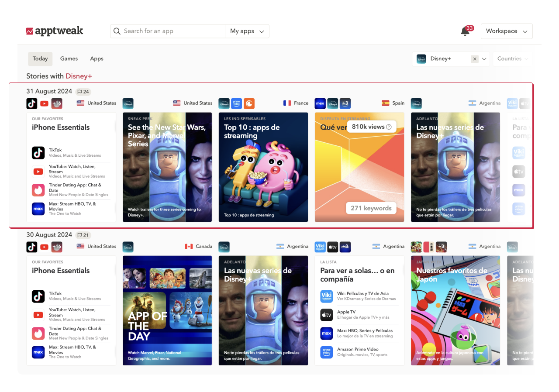The image size is (559, 392).
Task: Click the Prime Video icon above the France story
Action: pos(236,103)
